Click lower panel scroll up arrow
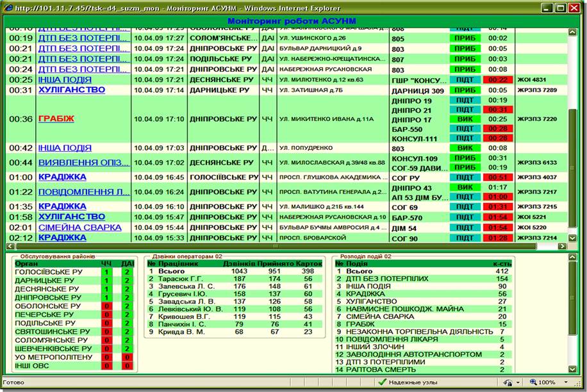The image size is (587, 392). pos(572,257)
